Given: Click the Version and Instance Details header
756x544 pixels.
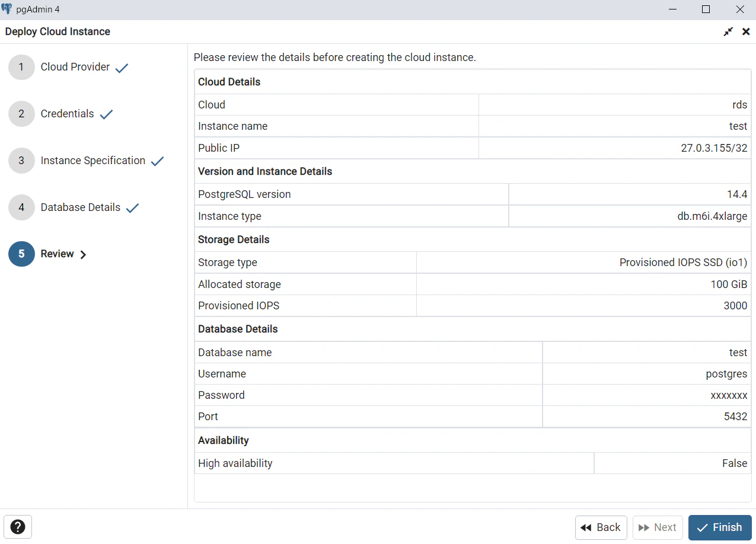Looking at the screenshot, I should 265,171.
